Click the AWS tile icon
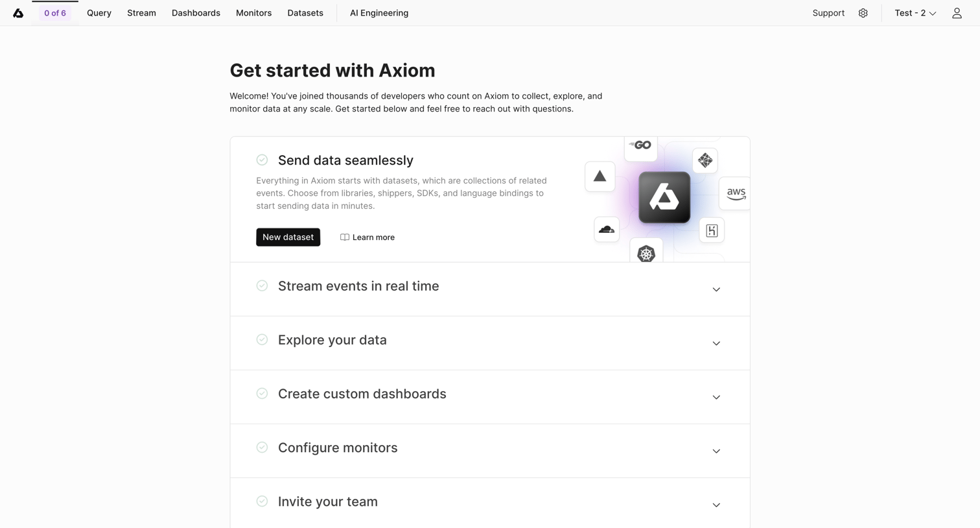This screenshot has width=980, height=528. 735,193
